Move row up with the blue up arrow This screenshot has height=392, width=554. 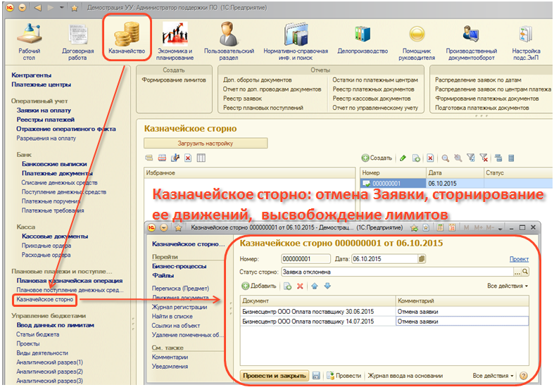[315, 286]
